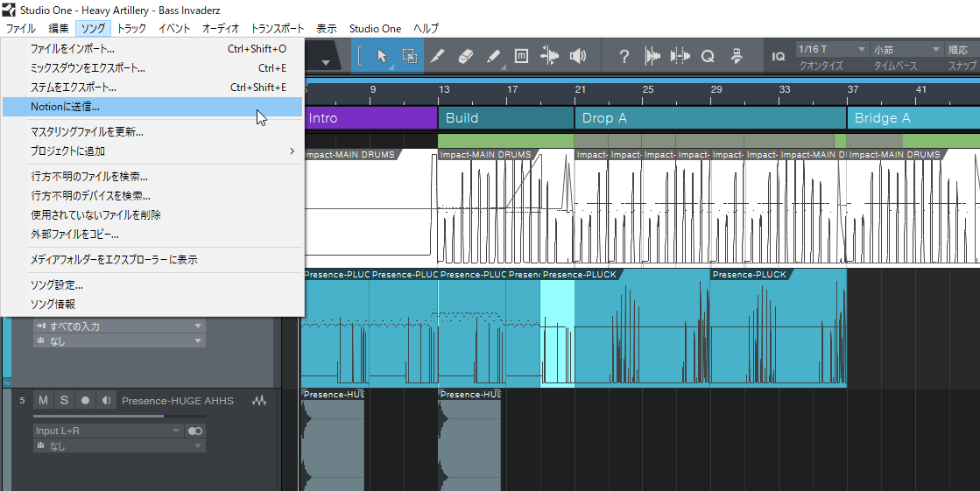Open the トランスポート menu
Screen dimensions: 980x491
tap(277, 28)
